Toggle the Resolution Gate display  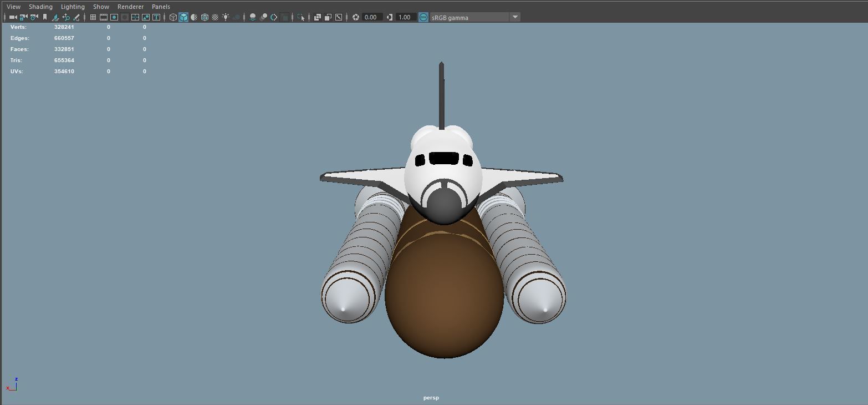[114, 17]
